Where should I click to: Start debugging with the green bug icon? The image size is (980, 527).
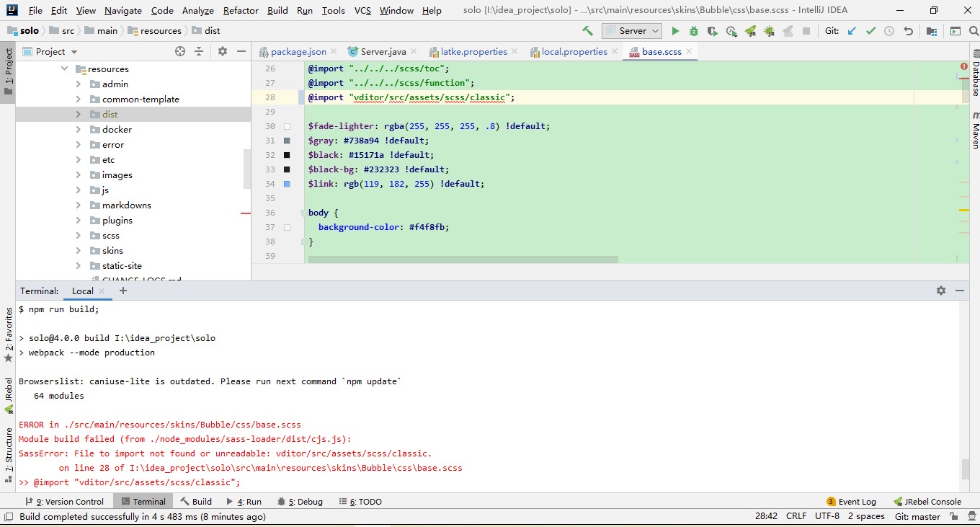coord(694,31)
